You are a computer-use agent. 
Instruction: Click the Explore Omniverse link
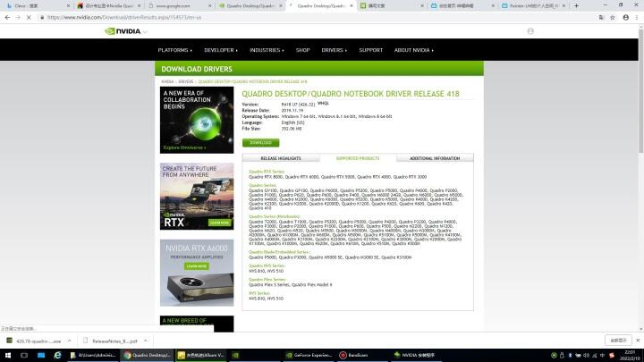pyautogui.click(x=185, y=147)
